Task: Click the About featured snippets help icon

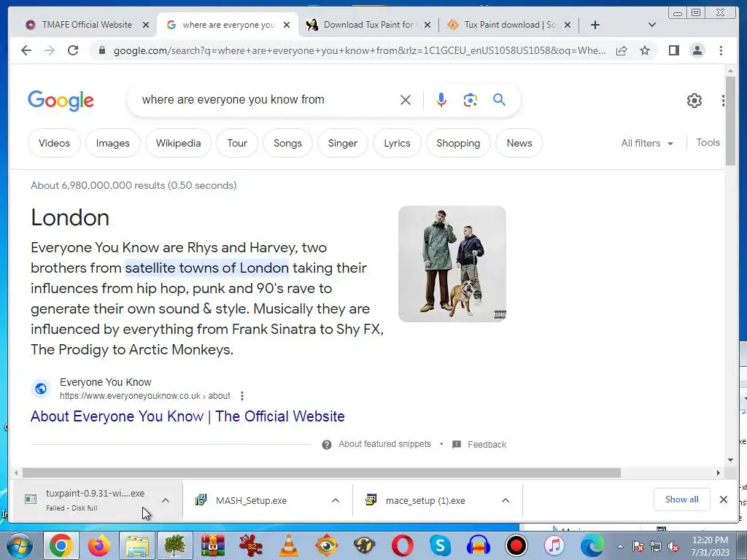Action: pyautogui.click(x=327, y=444)
